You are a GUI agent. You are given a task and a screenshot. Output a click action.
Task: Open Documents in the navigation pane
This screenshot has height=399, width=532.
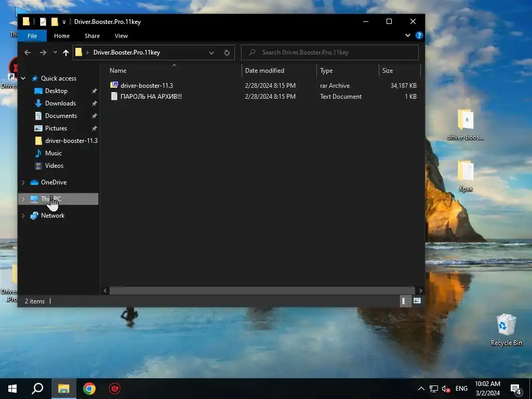click(x=61, y=116)
